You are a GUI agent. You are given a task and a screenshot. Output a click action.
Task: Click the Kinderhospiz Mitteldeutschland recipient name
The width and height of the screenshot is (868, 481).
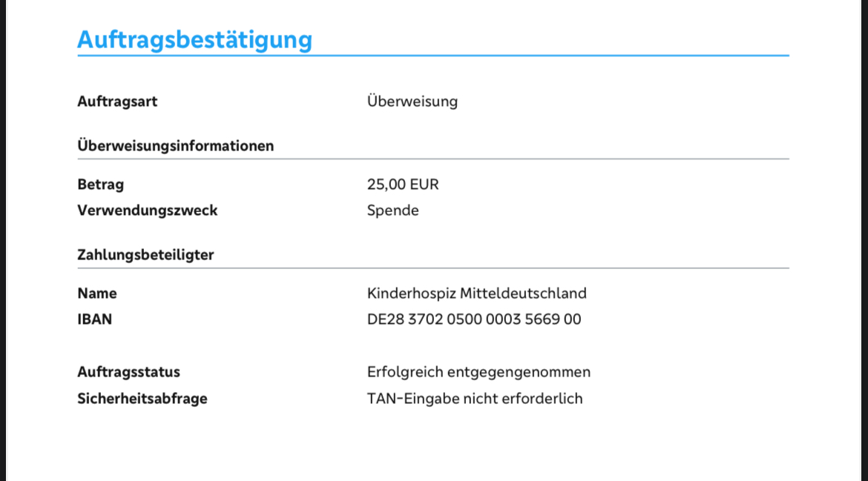click(476, 293)
